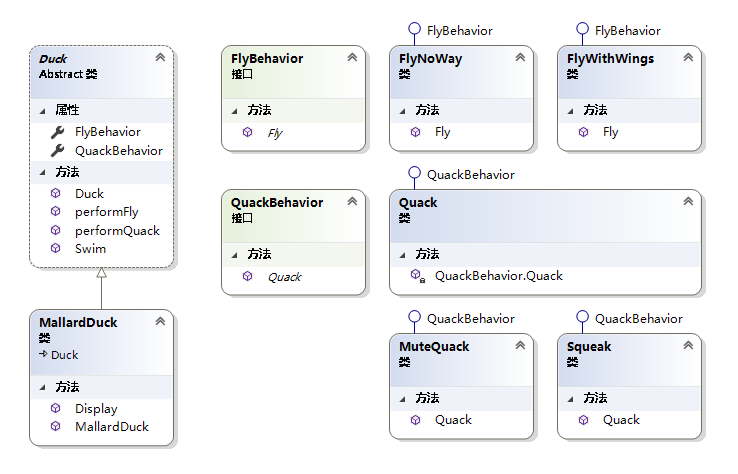Click the Display method icon in MallardDuck
This screenshot has height=474, width=738.
[x=57, y=408]
